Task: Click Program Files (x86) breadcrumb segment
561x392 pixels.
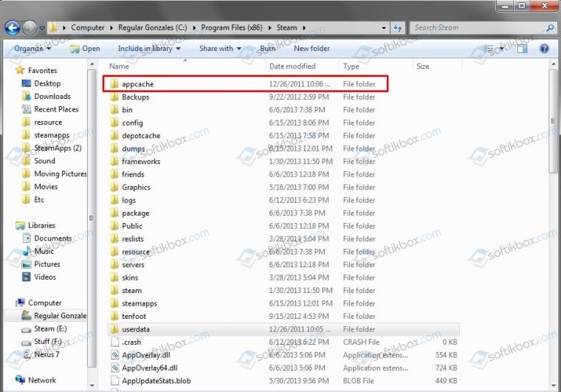Action: click(x=232, y=27)
